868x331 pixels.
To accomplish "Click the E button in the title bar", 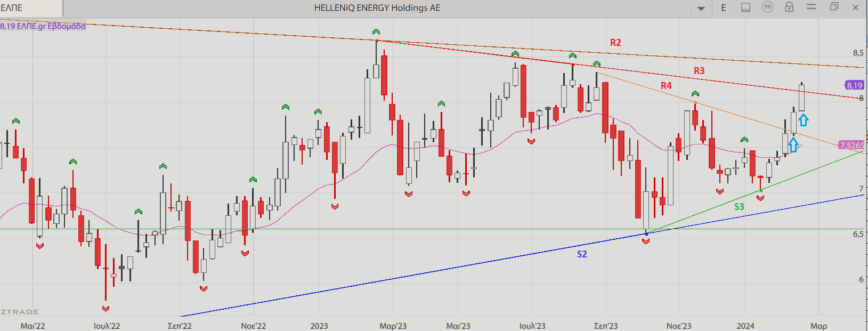I will 724,8.
